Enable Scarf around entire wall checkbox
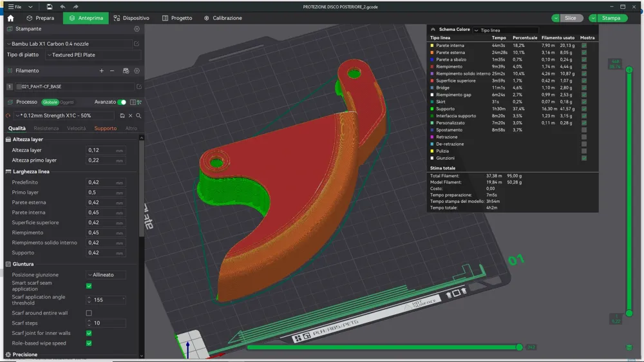The height and width of the screenshot is (362, 644). coord(89,313)
